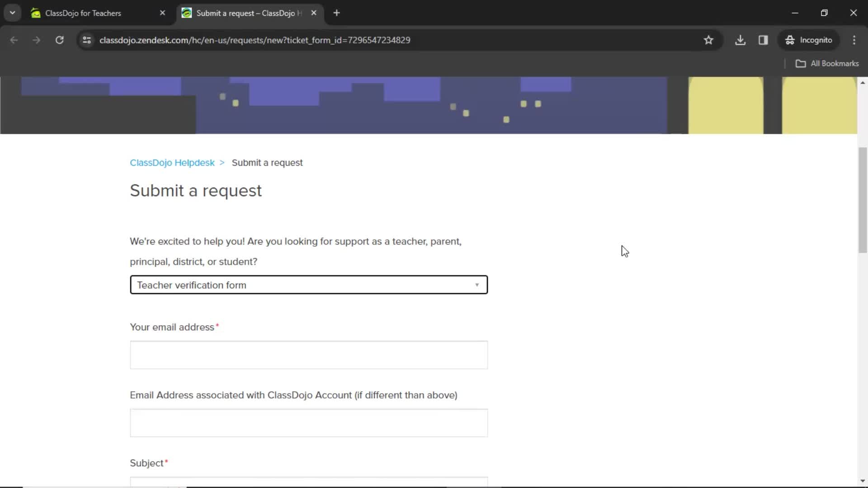Open Chrome's three-dot menu
Viewport: 868px width, 488px height.
(854, 40)
